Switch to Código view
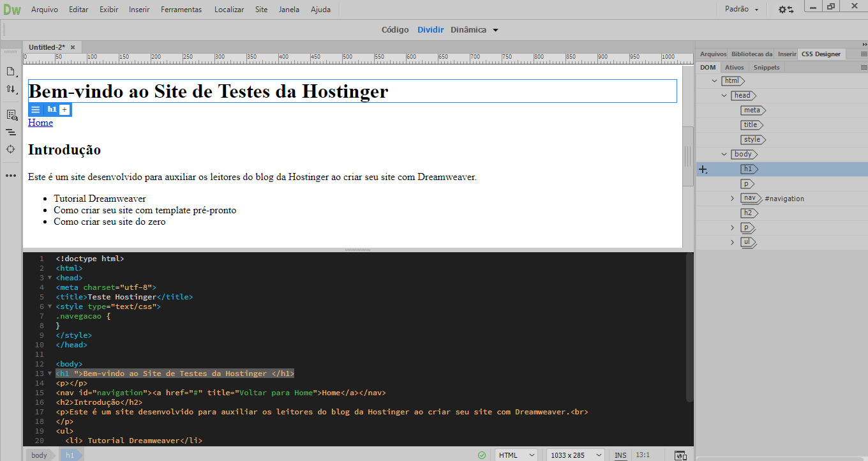The image size is (868, 461). [x=395, y=29]
